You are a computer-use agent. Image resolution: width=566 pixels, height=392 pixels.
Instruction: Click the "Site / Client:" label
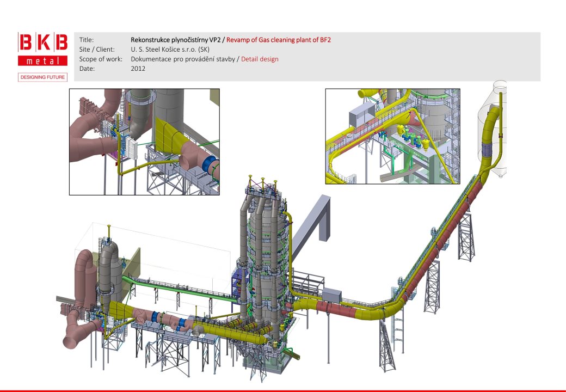97,50
